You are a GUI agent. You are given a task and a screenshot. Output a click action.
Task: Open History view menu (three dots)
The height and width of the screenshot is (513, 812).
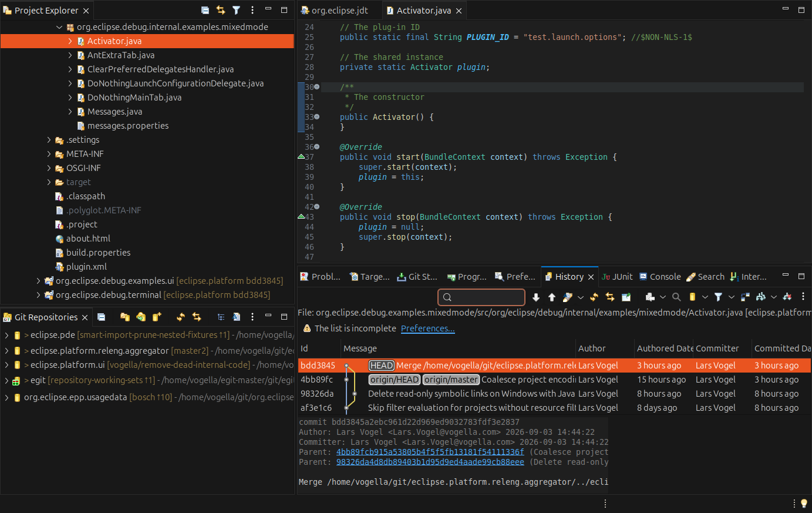(x=803, y=297)
